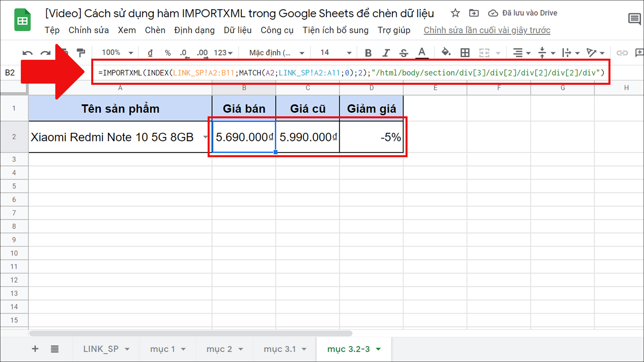Screen dimensions: 644x362
Task: Star this document
Action: pyautogui.click(x=455, y=13)
